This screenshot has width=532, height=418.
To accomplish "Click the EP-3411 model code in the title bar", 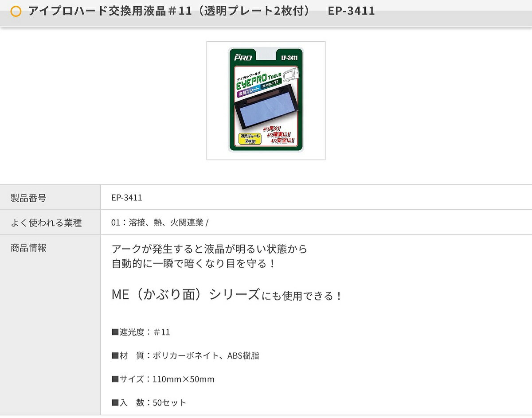I will tap(351, 11).
